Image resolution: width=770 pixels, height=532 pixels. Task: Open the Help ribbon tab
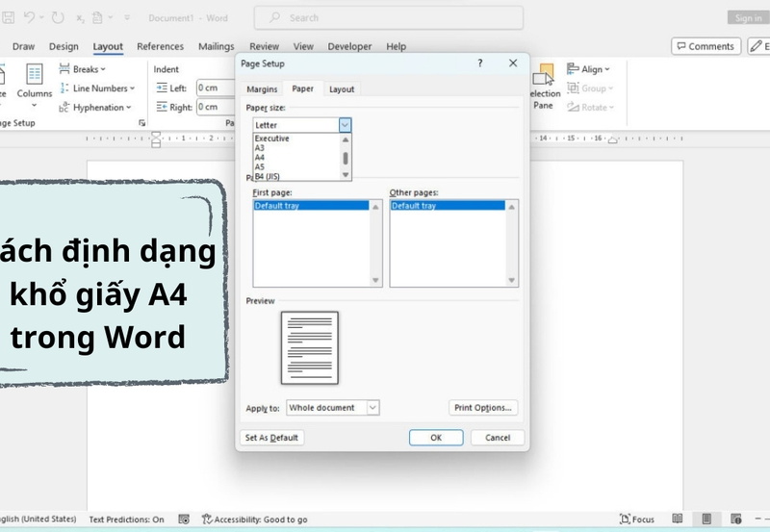396,46
